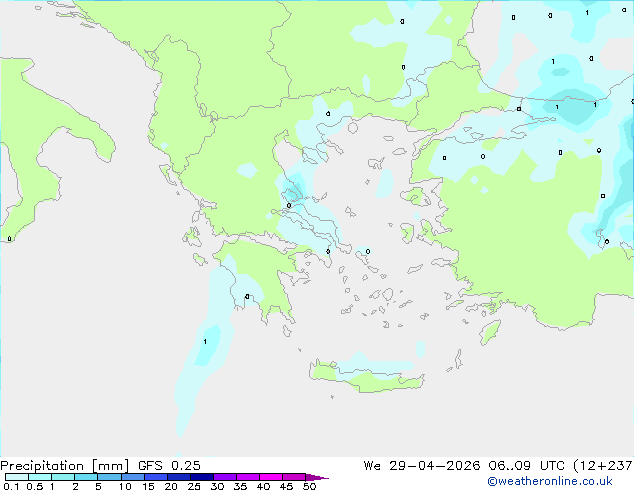Click the "0.1" legend value
Viewport: 634px width, 490px height.
pos(11,486)
